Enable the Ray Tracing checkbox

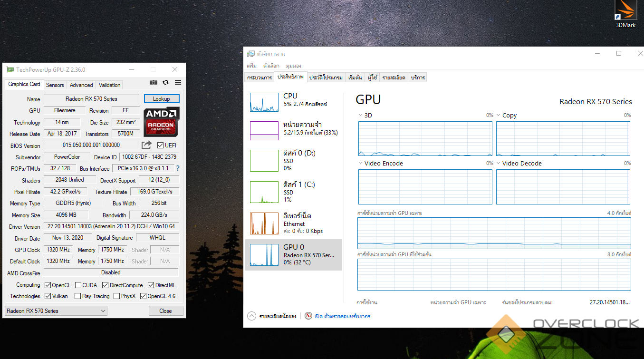[x=77, y=296]
